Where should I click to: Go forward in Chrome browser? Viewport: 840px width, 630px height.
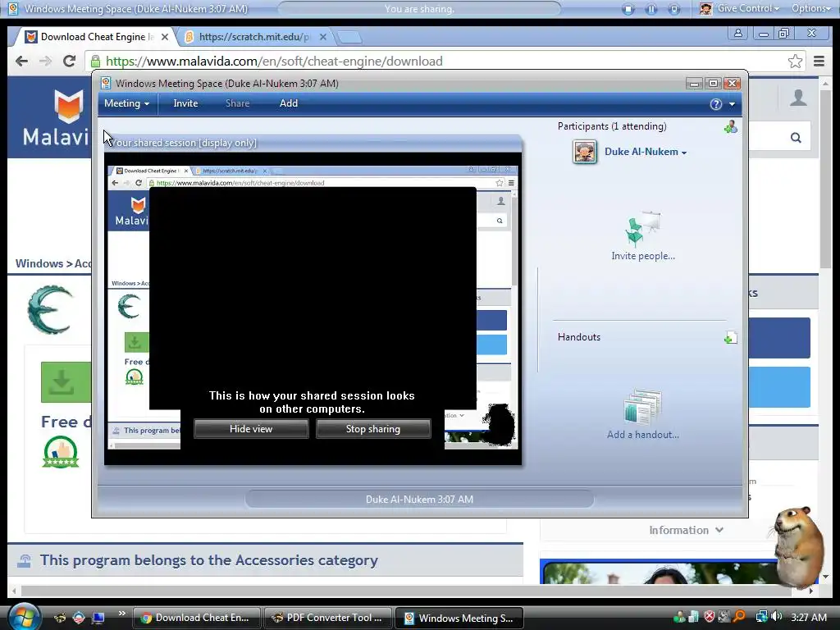(46, 61)
